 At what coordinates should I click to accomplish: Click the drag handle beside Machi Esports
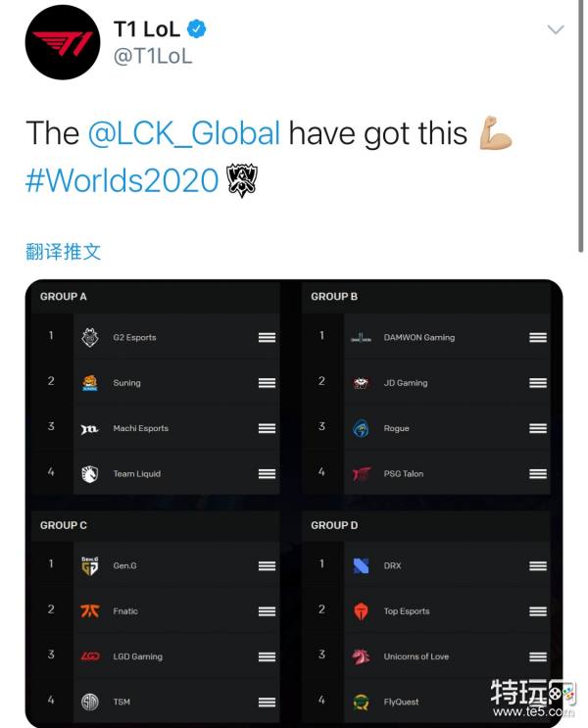click(x=267, y=428)
